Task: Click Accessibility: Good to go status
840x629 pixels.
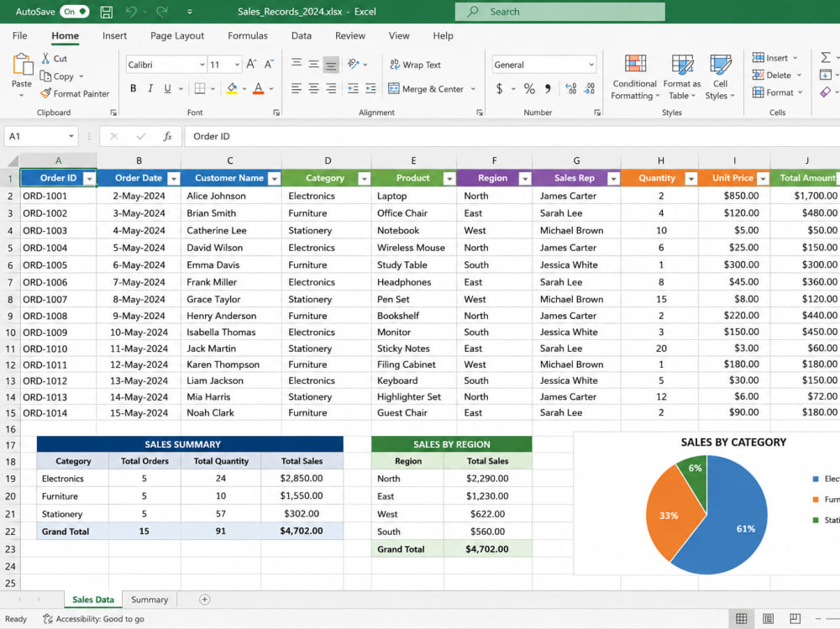Action: pyautogui.click(x=94, y=619)
